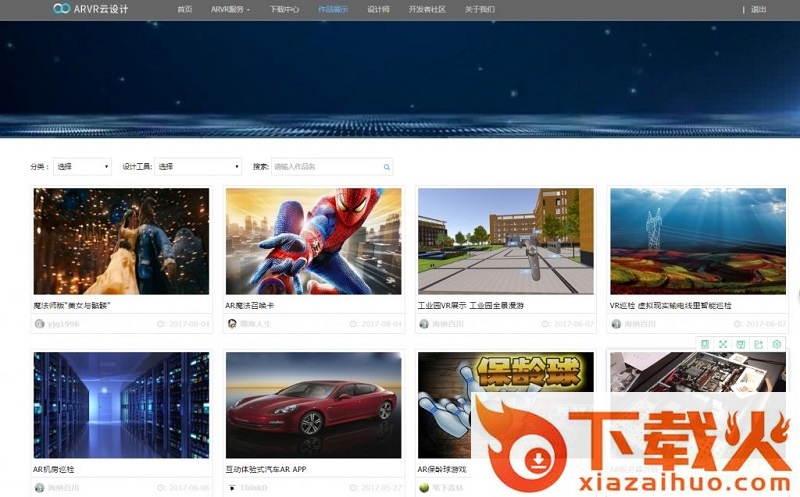Click the settings gear icon in floating toolbar
800x497 pixels.
tap(777, 344)
